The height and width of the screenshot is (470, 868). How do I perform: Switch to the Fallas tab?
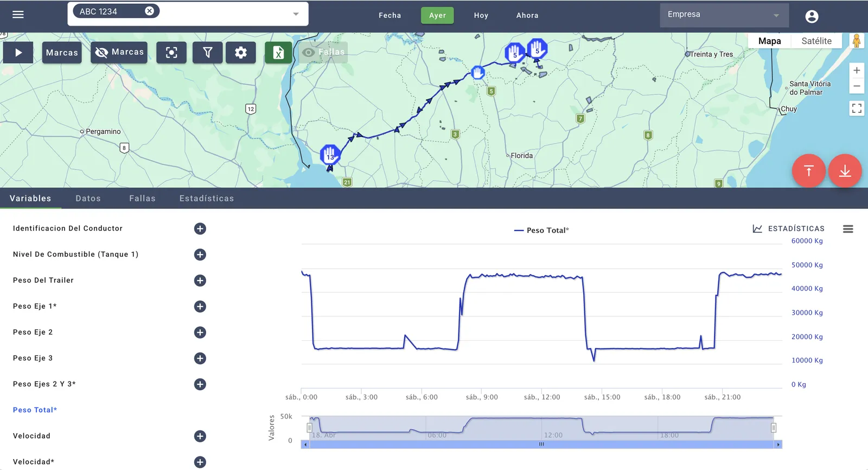(142, 199)
